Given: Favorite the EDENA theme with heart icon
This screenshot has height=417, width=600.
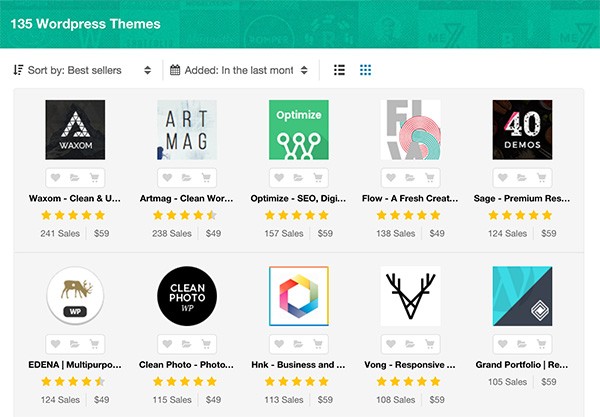Looking at the screenshot, I should point(55,344).
